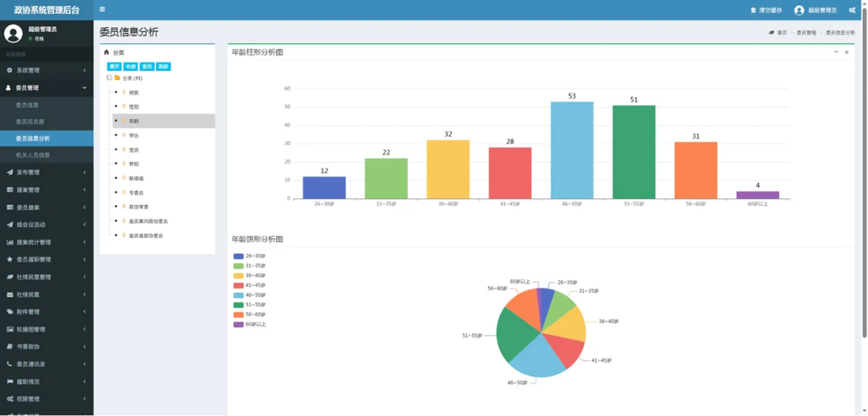Click the 超级管理员 avatar in the top bar
868x416 pixels.
[799, 10]
